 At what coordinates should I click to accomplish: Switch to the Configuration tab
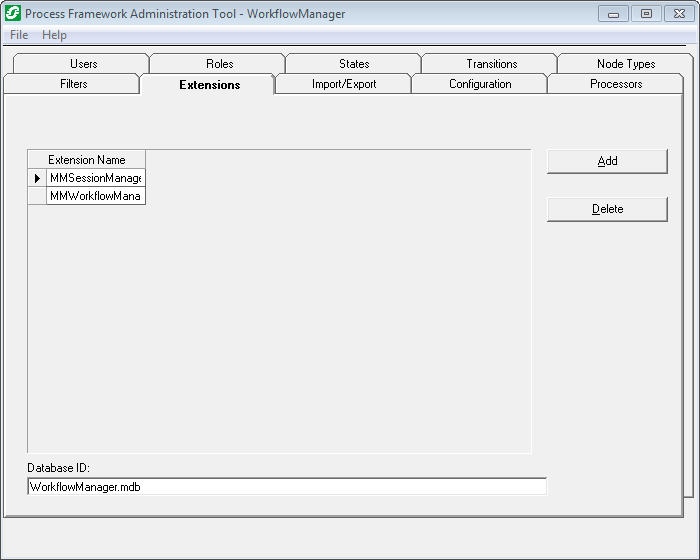point(480,84)
